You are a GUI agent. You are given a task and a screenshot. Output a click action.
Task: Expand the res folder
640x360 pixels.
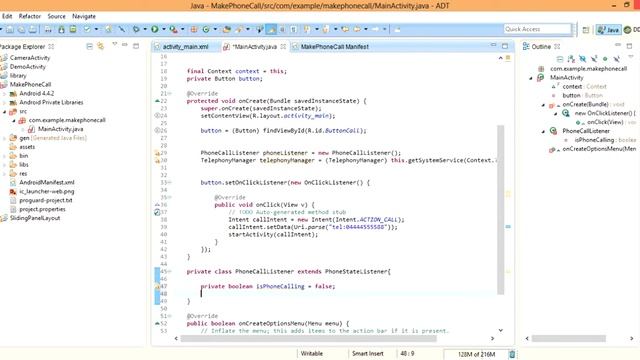coord(5,173)
